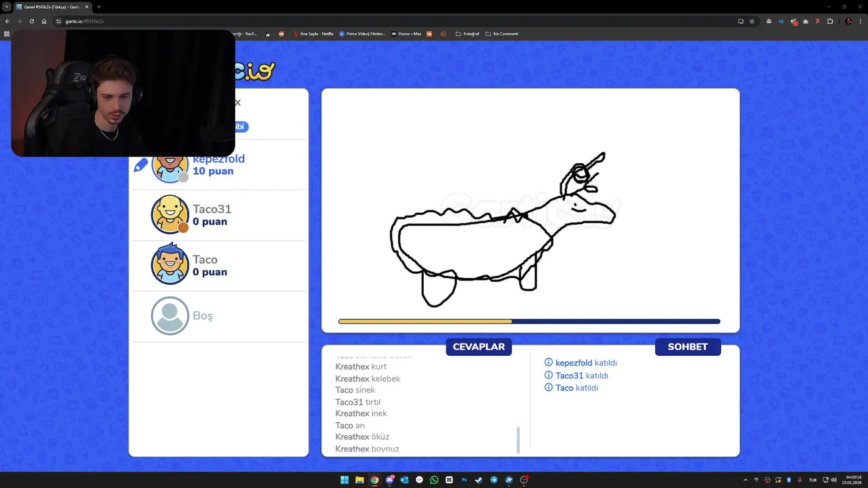
Task: Click the drawing round timer progress bar
Action: tap(529, 321)
